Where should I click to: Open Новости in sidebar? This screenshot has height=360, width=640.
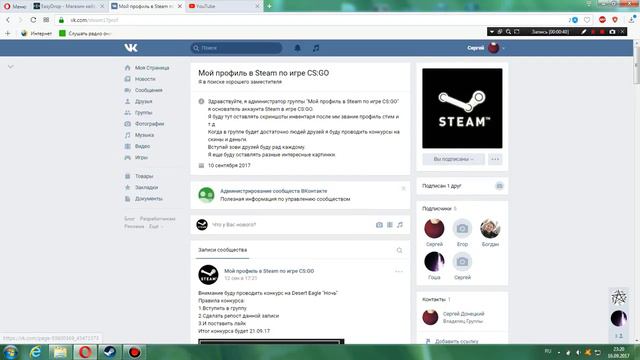tap(140, 79)
